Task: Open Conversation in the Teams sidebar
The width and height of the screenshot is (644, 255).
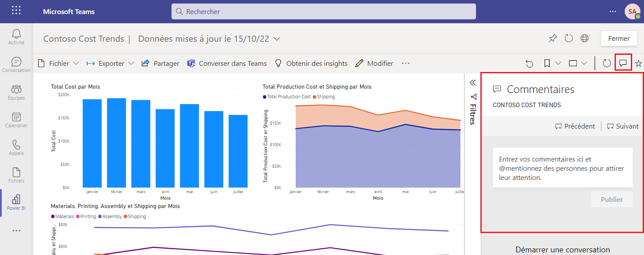Action: (16, 65)
